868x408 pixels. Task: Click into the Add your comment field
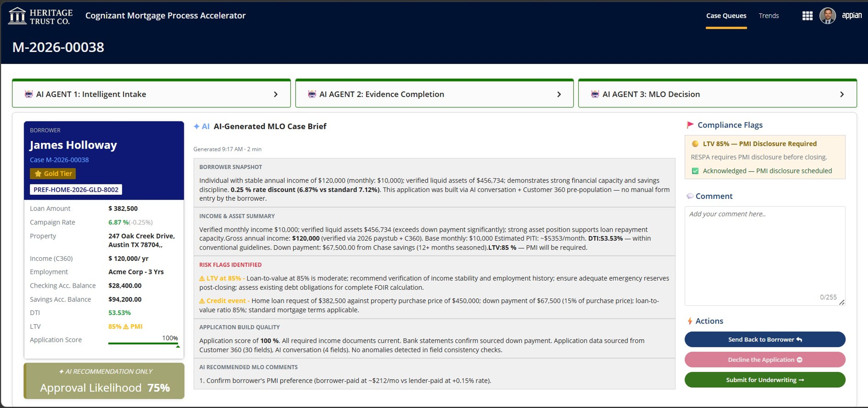pos(765,256)
